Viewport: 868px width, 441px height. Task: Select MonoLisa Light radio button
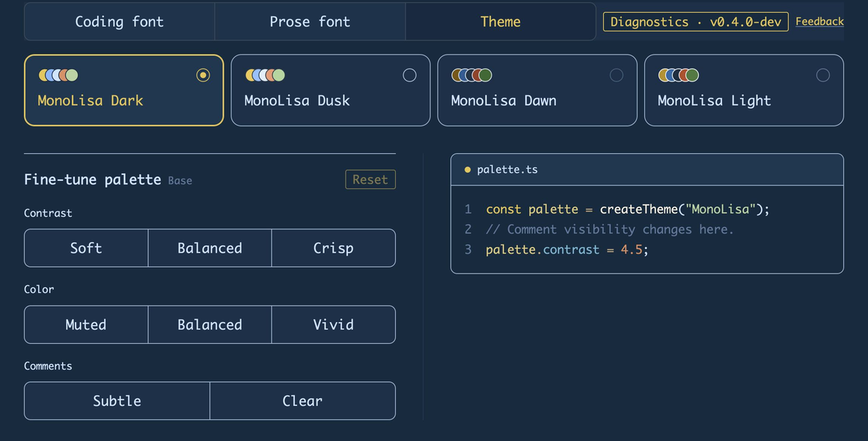(822, 75)
